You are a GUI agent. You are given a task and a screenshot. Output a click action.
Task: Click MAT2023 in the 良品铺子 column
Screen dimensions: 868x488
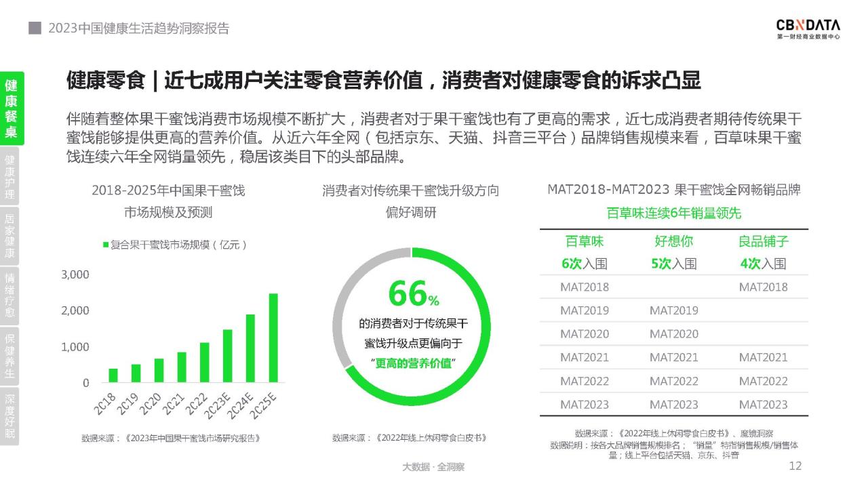click(x=764, y=405)
